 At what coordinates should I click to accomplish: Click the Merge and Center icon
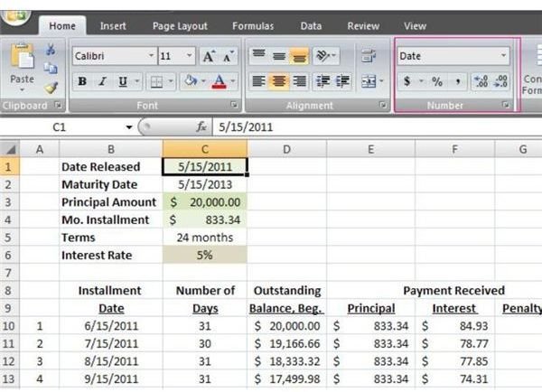[369, 81]
